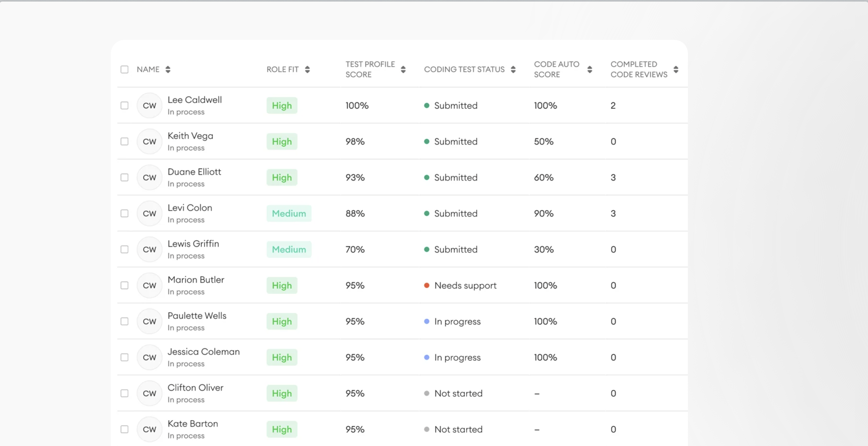
Task: Sort by Completed Code Reviews arrows
Action: [676, 69]
